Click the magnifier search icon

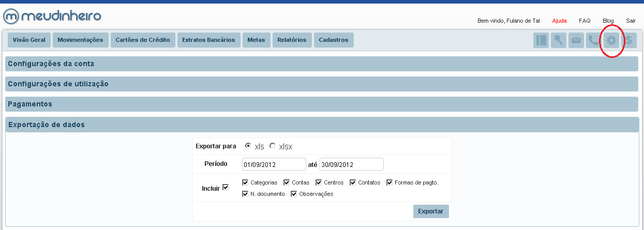click(x=559, y=40)
